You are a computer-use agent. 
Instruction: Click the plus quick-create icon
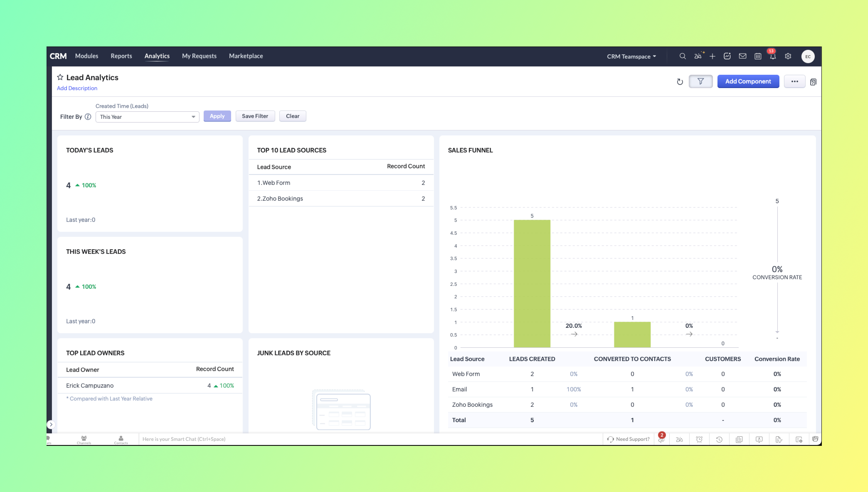tap(713, 56)
